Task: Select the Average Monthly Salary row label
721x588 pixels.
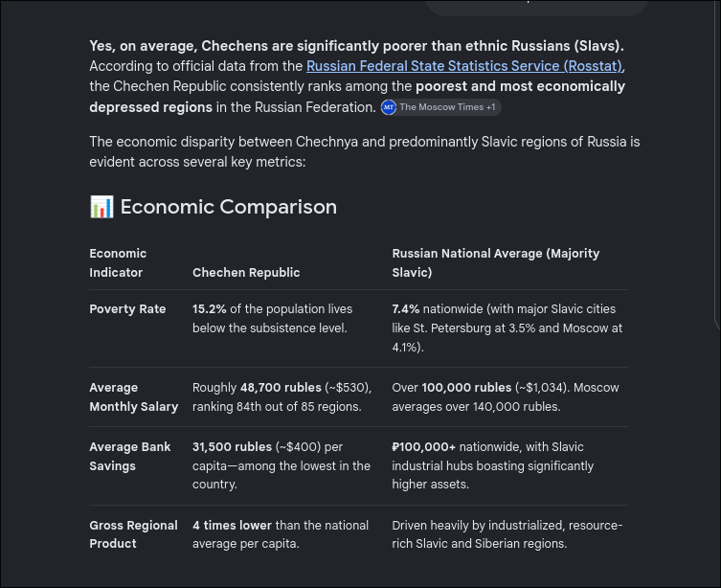Action: coord(134,397)
